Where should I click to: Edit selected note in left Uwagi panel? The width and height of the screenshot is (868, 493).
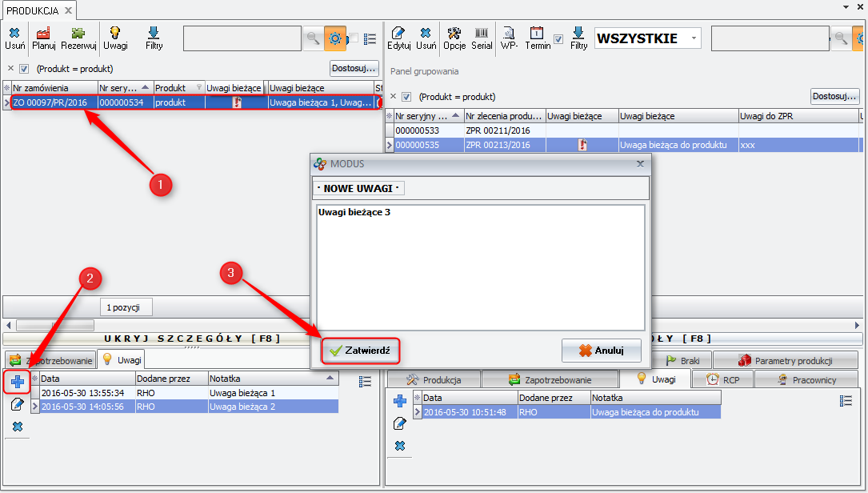point(18,404)
